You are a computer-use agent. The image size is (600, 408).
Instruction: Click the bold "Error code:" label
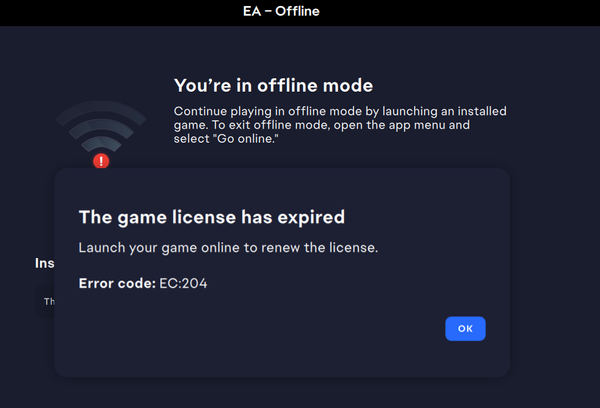coord(115,284)
